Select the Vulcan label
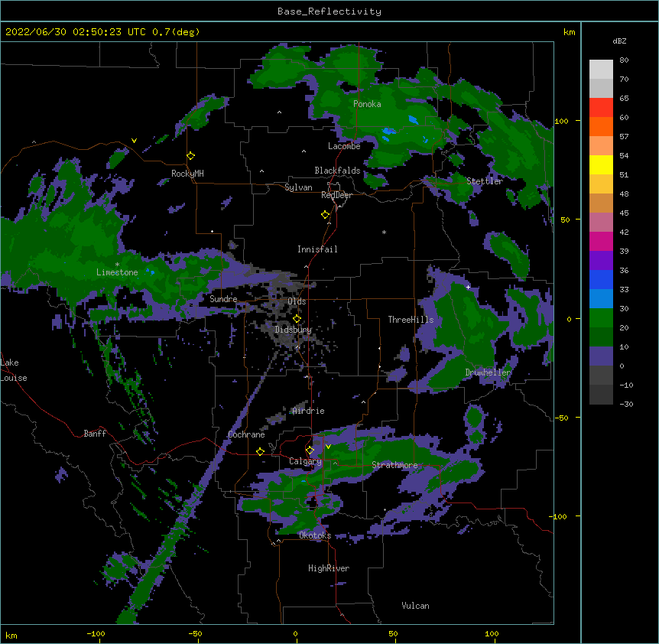Screen dimensions: 659x644 (415, 606)
